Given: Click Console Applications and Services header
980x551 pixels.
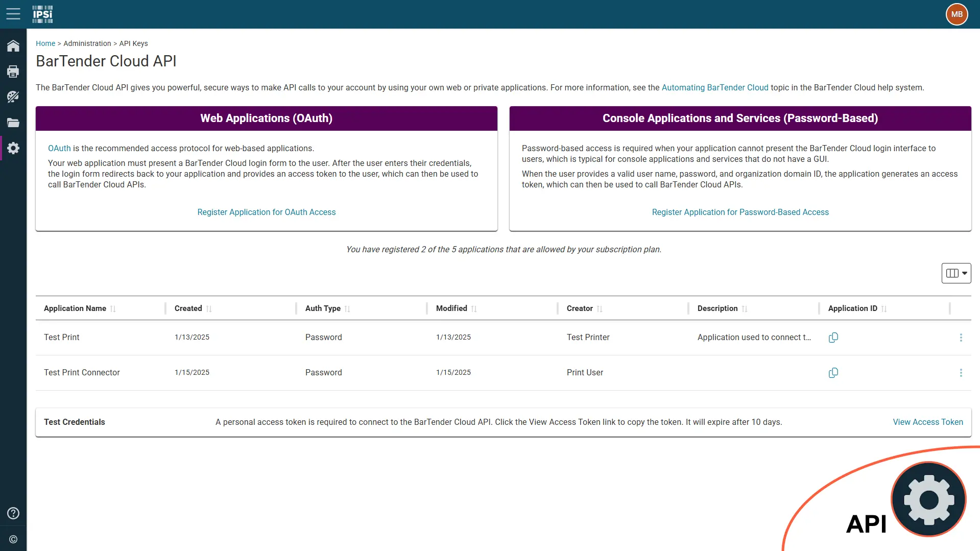Looking at the screenshot, I should (x=740, y=118).
